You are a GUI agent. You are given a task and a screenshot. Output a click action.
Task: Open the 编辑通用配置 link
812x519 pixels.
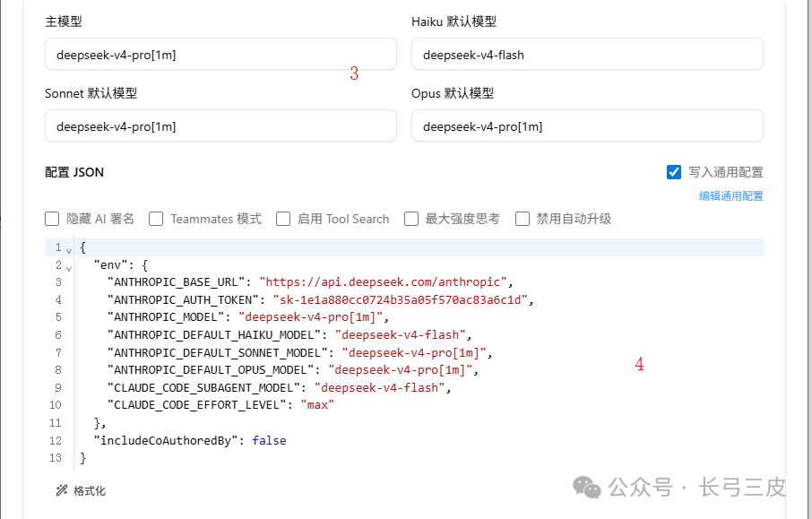pos(730,195)
